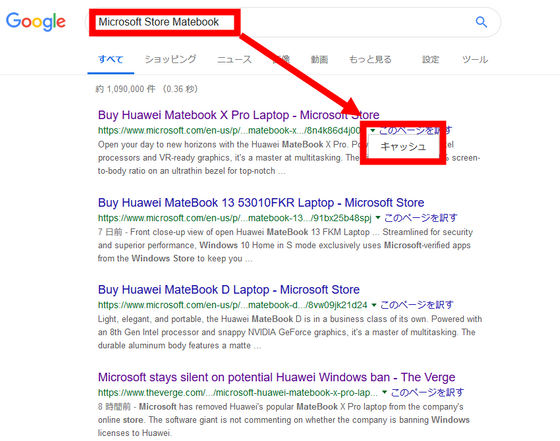Click このページを訳す for MateBook 13 result
560x441 pixels.
tap(421, 217)
